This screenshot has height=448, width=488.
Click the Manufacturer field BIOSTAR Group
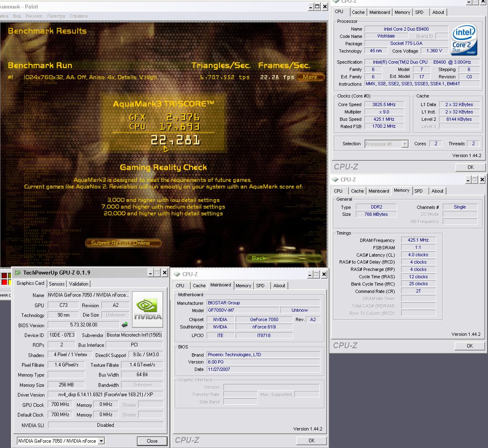pos(264,303)
